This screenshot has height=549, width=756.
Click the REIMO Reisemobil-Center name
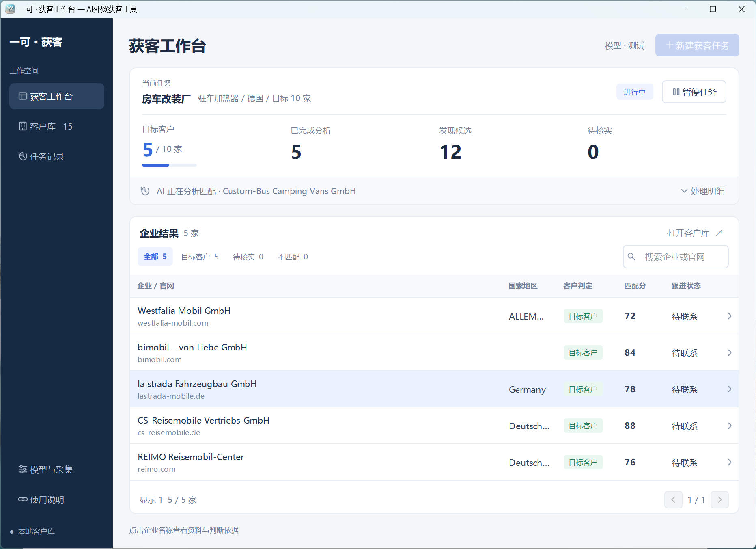[x=191, y=457]
